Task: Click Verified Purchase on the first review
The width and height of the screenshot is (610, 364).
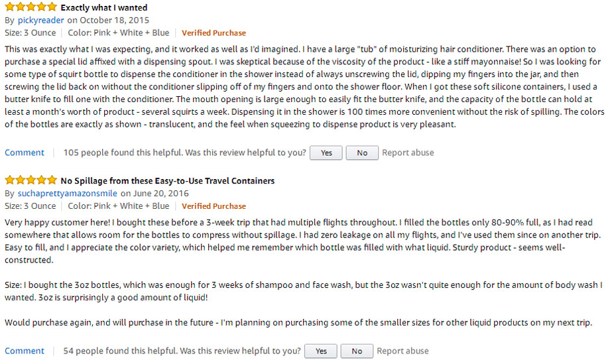Action: [x=213, y=33]
